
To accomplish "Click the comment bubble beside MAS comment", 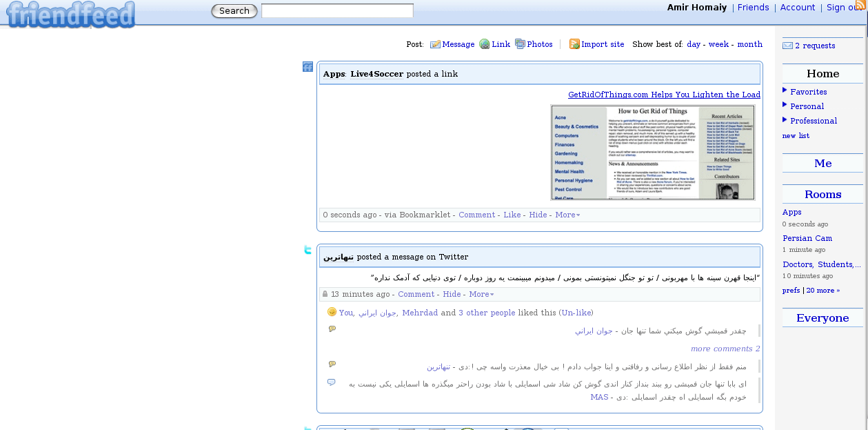I will click(x=332, y=382).
